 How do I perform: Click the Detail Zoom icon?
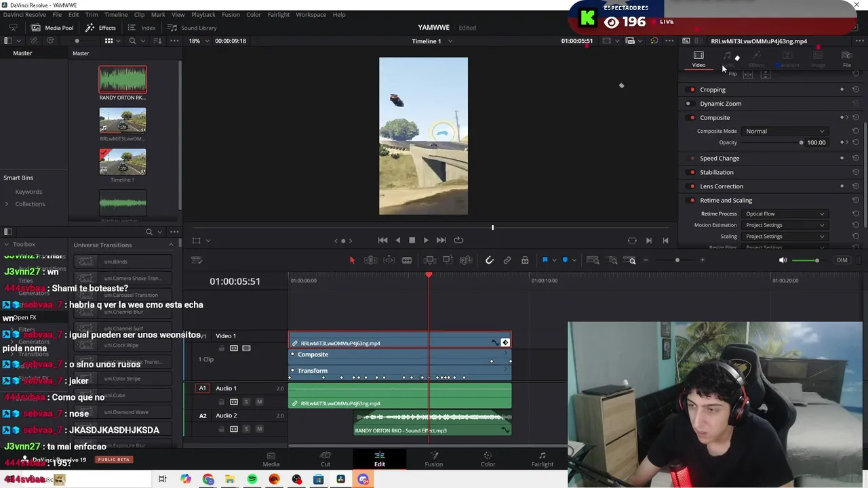coord(612,260)
